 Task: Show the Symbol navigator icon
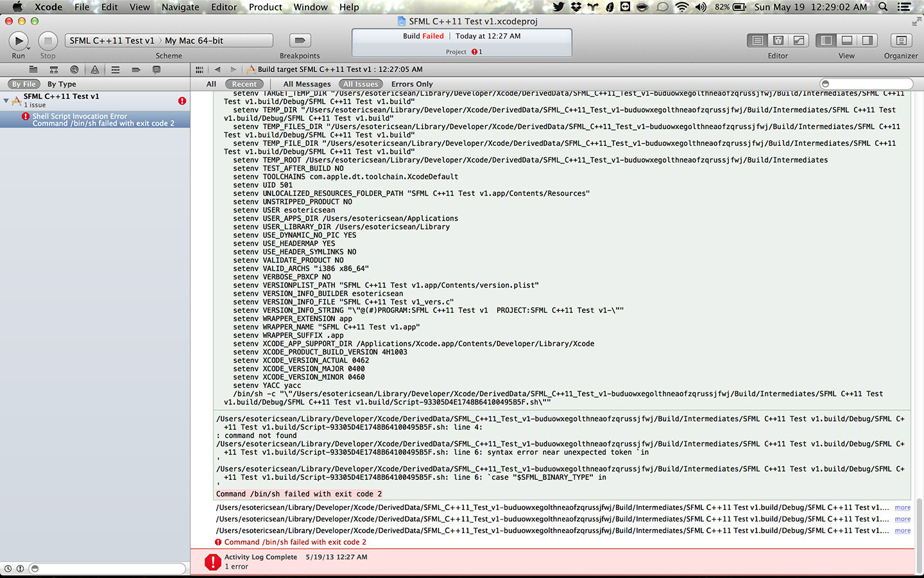click(x=54, y=69)
